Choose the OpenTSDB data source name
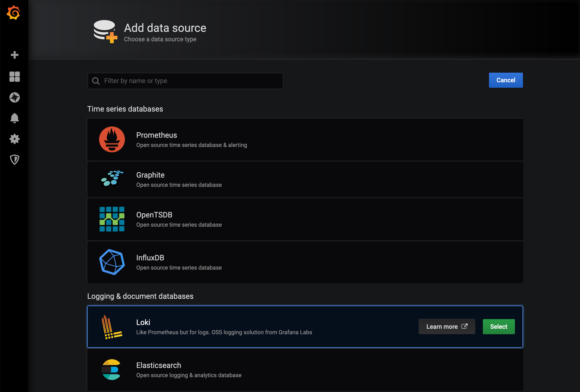 coord(154,215)
